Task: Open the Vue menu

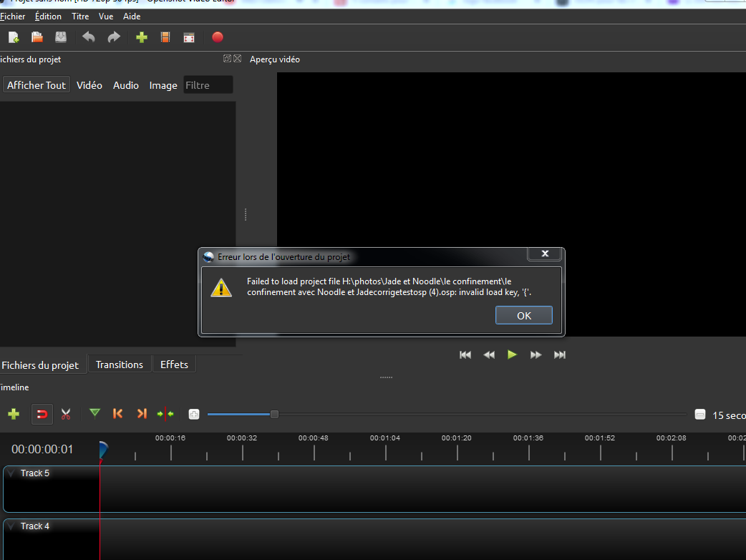Action: pos(106,16)
